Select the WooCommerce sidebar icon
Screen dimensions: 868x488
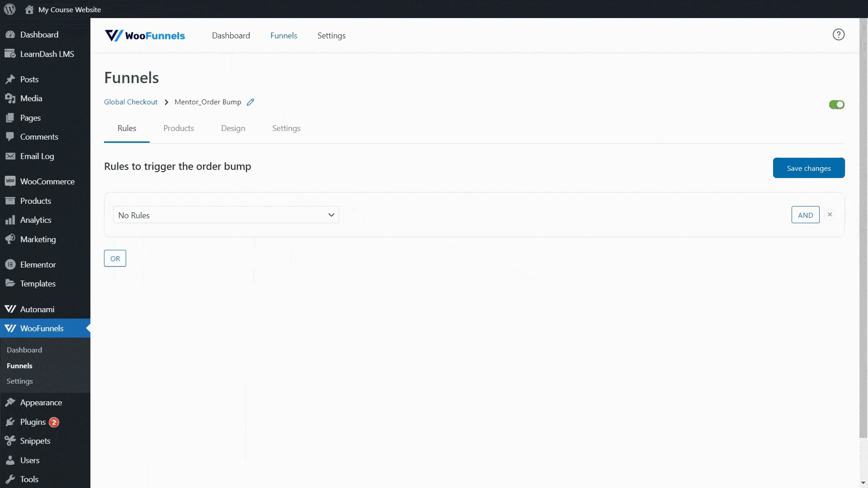click(x=11, y=181)
